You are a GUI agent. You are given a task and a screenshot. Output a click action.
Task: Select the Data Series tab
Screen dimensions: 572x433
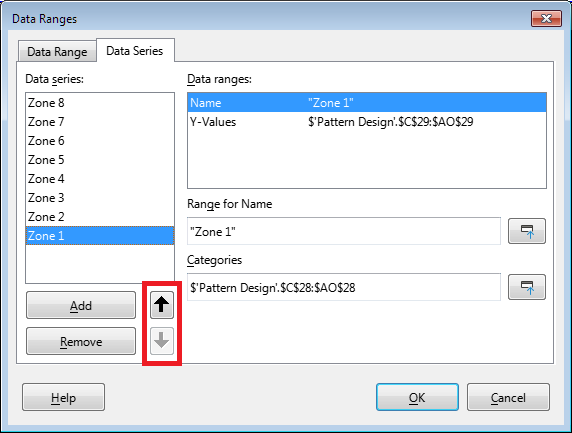click(135, 51)
